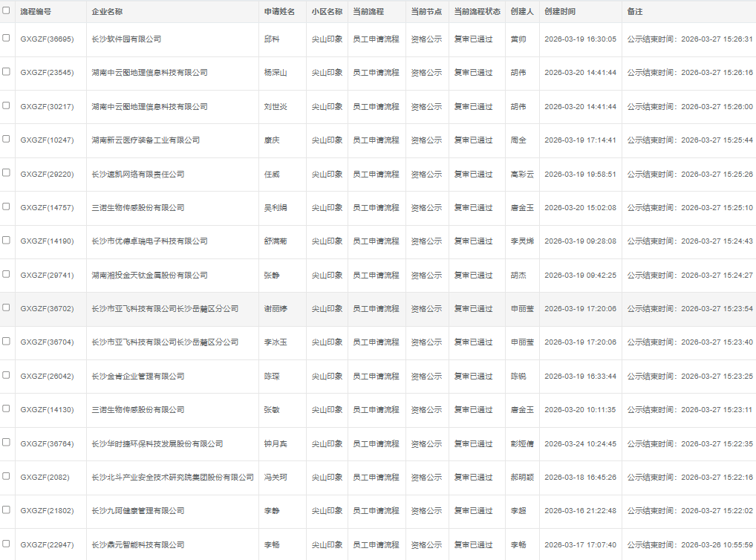The image size is (756, 560).
Task: Check the row GXGZF(22947) checkbox
Action: (x=6, y=544)
